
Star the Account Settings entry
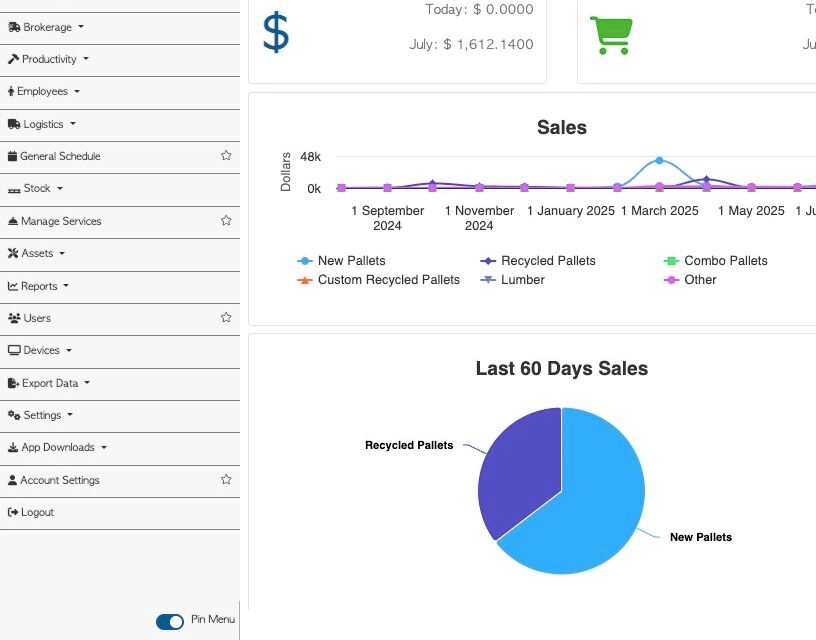(226, 479)
